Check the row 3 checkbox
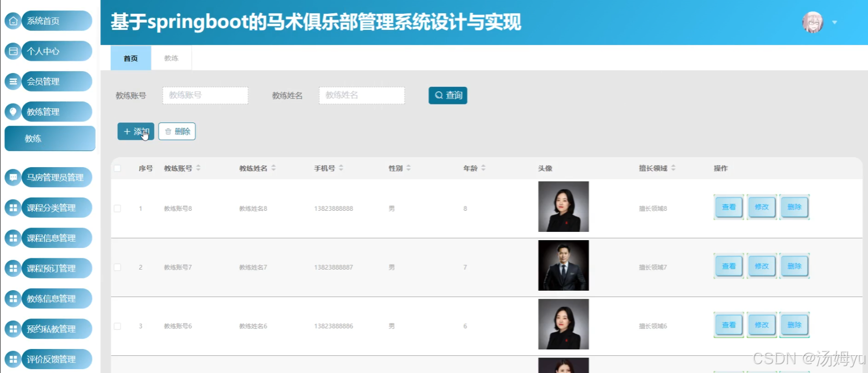Image resolution: width=868 pixels, height=373 pixels. tap(118, 326)
